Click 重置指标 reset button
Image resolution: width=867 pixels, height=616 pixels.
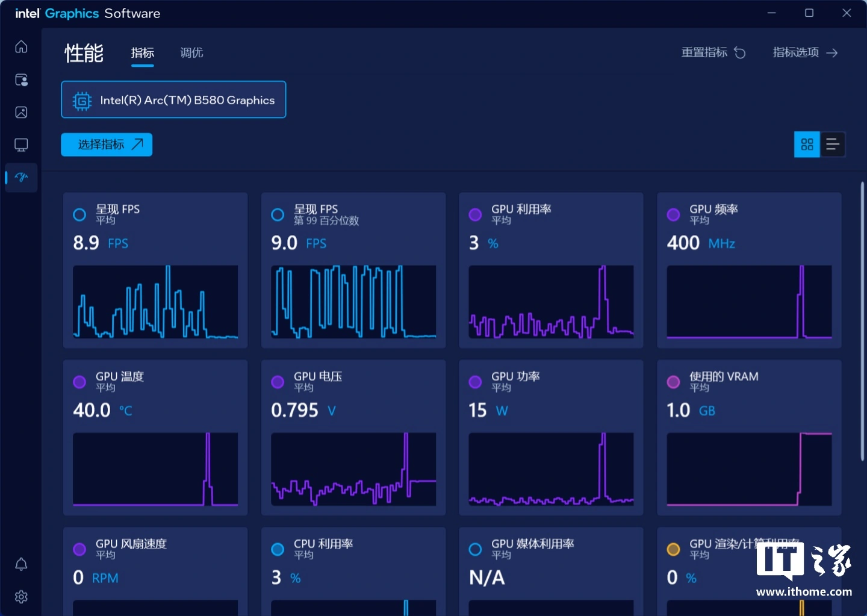pos(713,53)
